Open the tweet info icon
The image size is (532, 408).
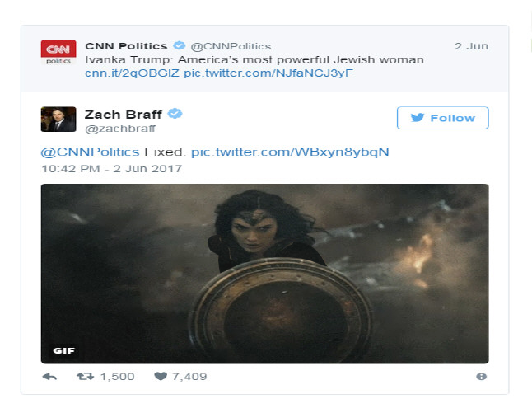pos(481,377)
